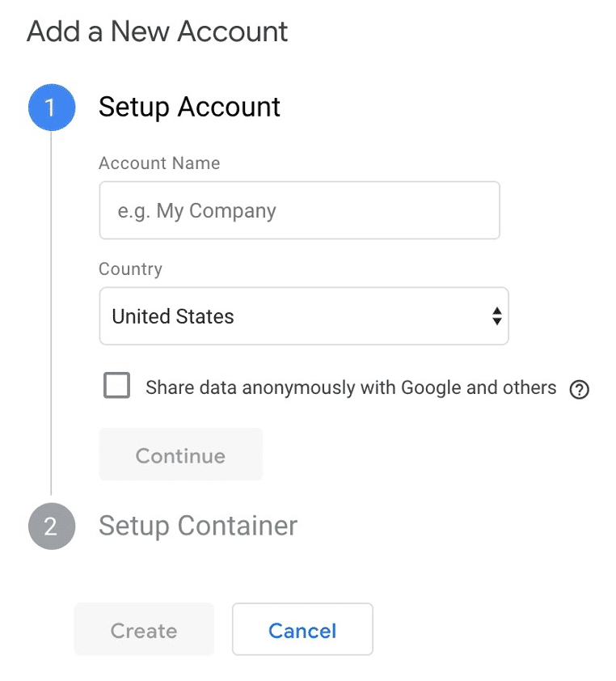Expand the Setup Container step heading
Viewport: 616px width, 681px height.
pos(198,527)
